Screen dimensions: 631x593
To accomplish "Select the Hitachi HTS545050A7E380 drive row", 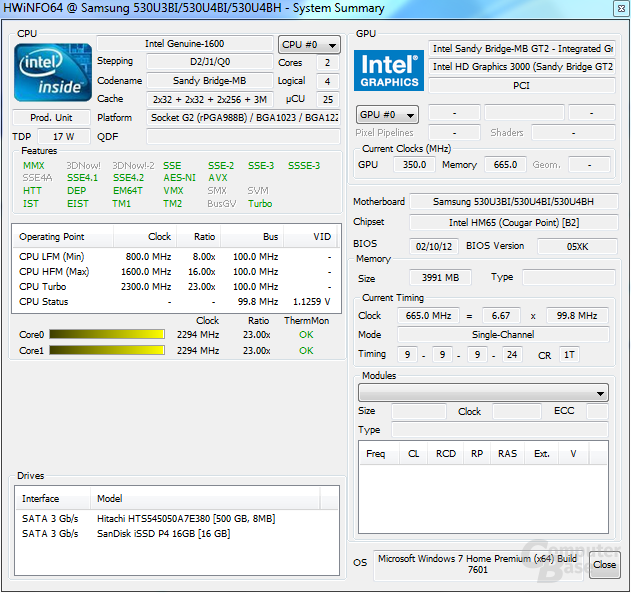I will coord(176,519).
